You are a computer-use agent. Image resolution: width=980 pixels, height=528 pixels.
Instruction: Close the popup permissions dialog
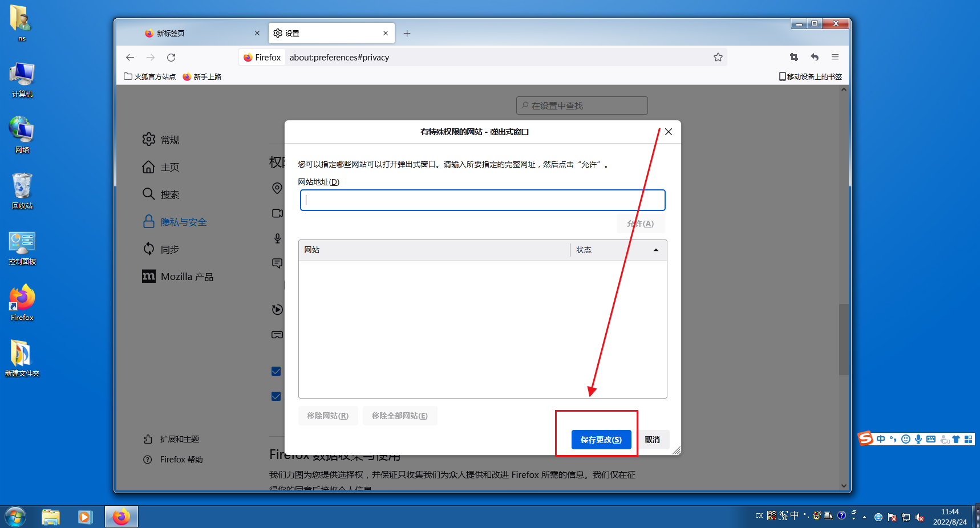point(669,132)
